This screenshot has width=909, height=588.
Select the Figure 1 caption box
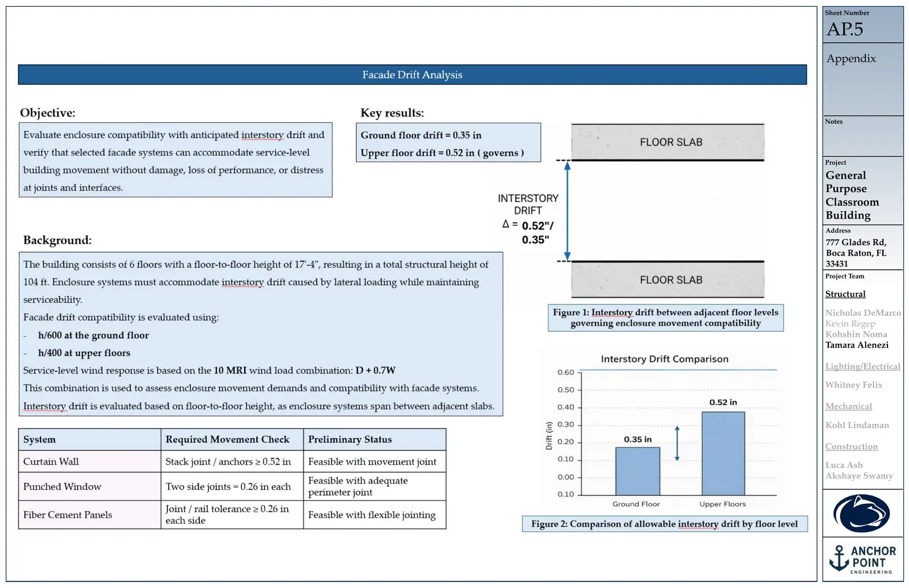666,318
